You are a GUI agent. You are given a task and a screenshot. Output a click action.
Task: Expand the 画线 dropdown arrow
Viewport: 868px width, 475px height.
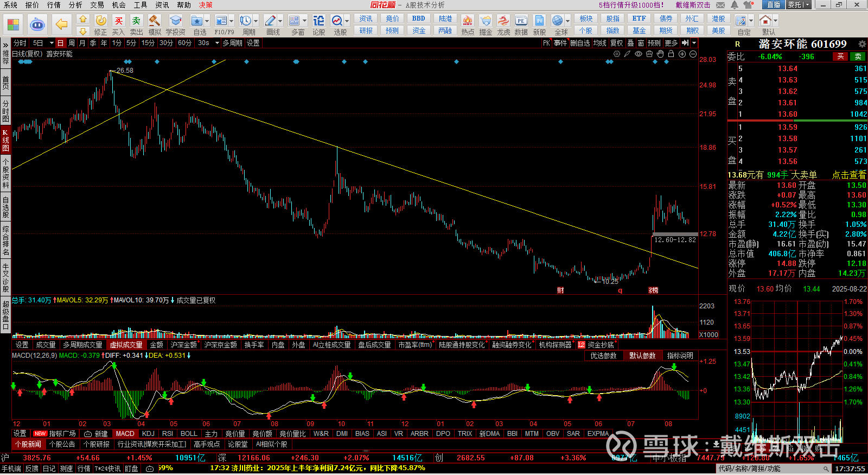[x=280, y=21]
